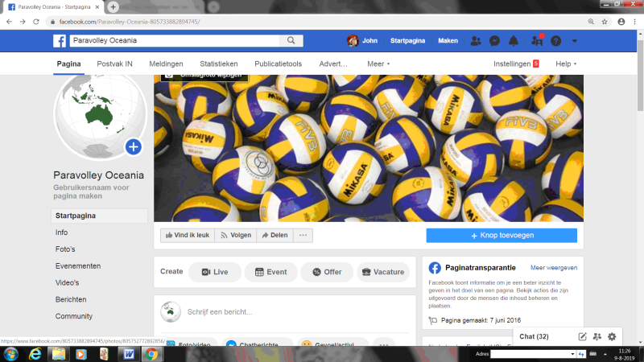The height and width of the screenshot is (362, 644).
Task: Create an Offer
Action: coord(327,272)
